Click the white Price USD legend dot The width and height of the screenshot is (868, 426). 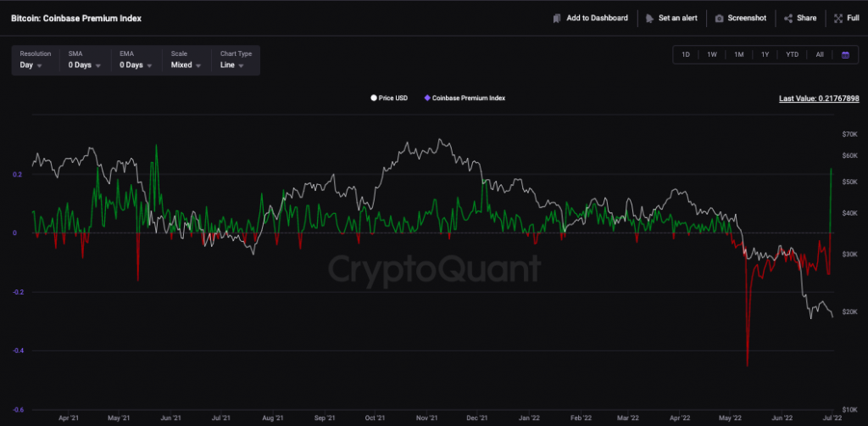(x=374, y=98)
